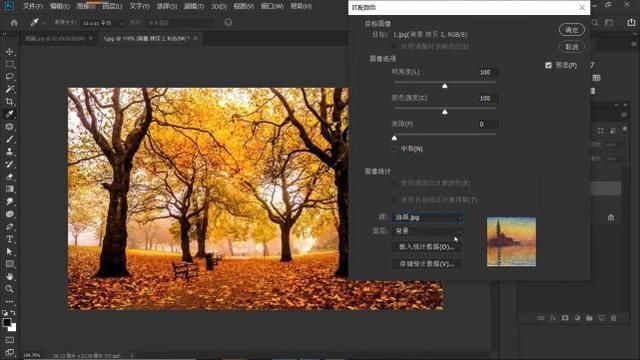Viewport: 640px width, 360px height.
Task: Click the delete layer trash icon
Action: pos(613,318)
